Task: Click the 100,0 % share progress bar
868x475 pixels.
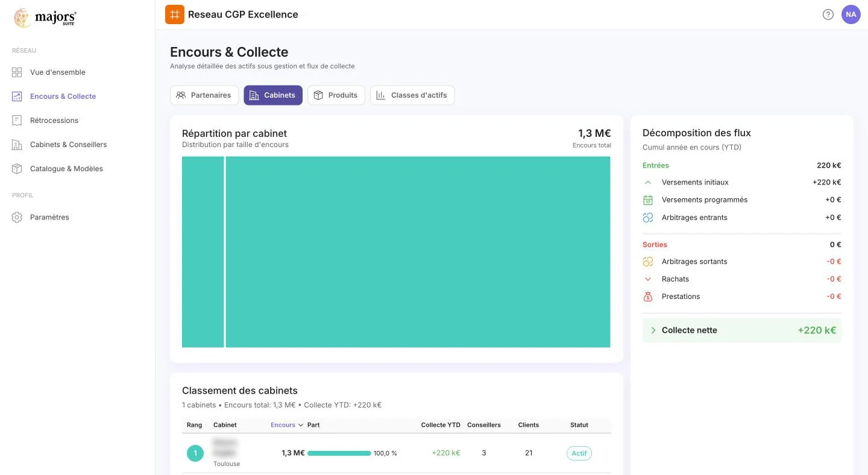Action: click(339, 453)
